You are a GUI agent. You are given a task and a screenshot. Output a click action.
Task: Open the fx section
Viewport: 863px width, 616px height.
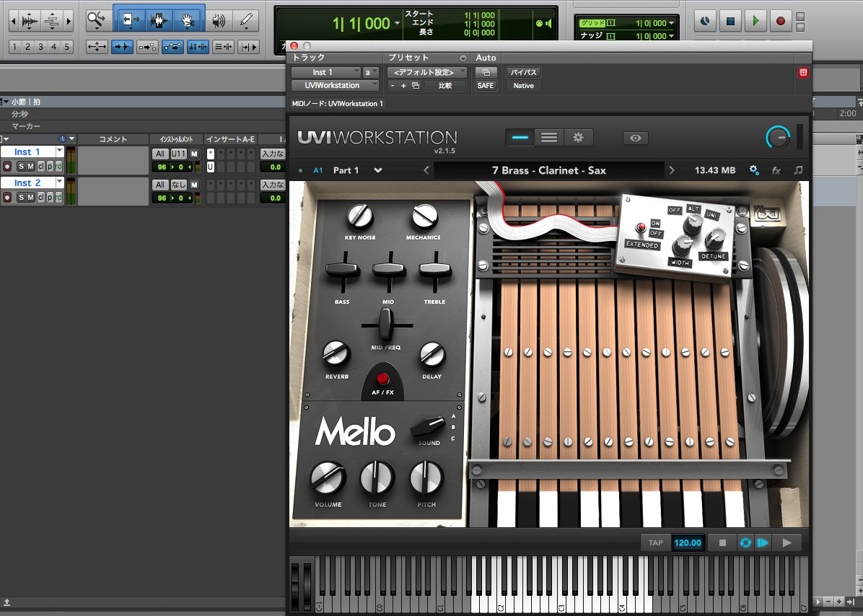776,170
